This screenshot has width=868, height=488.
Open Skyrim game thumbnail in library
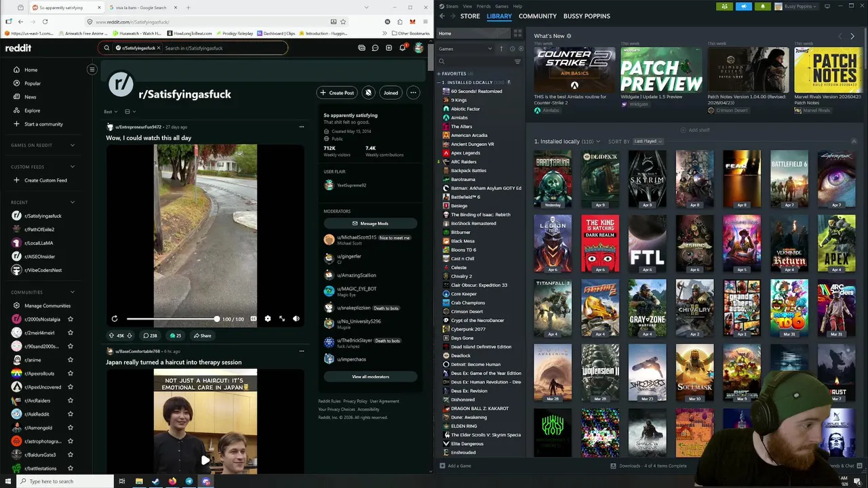click(x=647, y=179)
